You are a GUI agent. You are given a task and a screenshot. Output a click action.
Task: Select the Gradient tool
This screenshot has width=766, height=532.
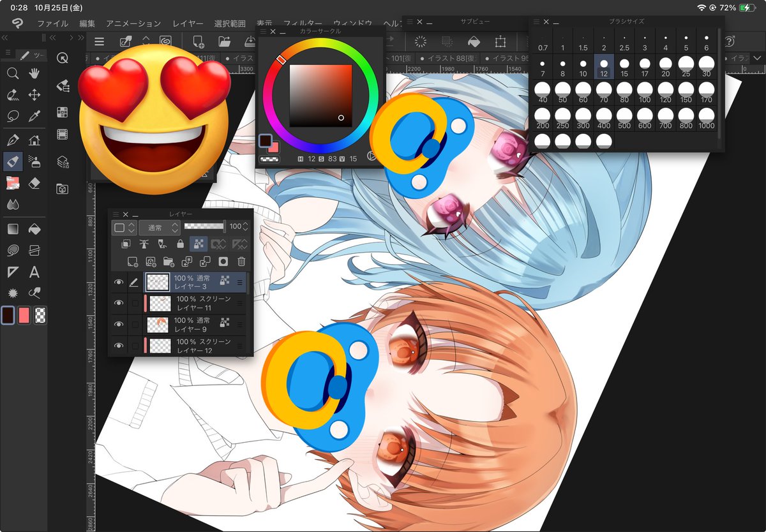pos(13,228)
